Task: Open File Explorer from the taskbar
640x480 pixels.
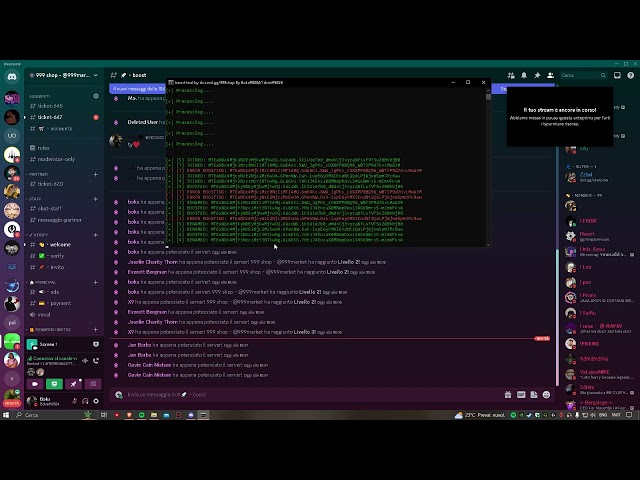Action: point(154,415)
